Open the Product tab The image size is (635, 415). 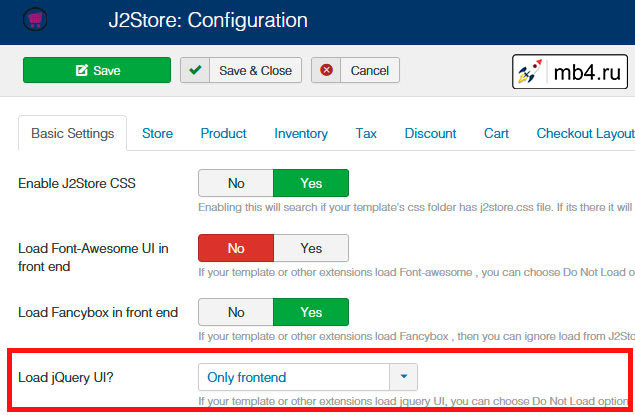pyautogui.click(x=224, y=133)
